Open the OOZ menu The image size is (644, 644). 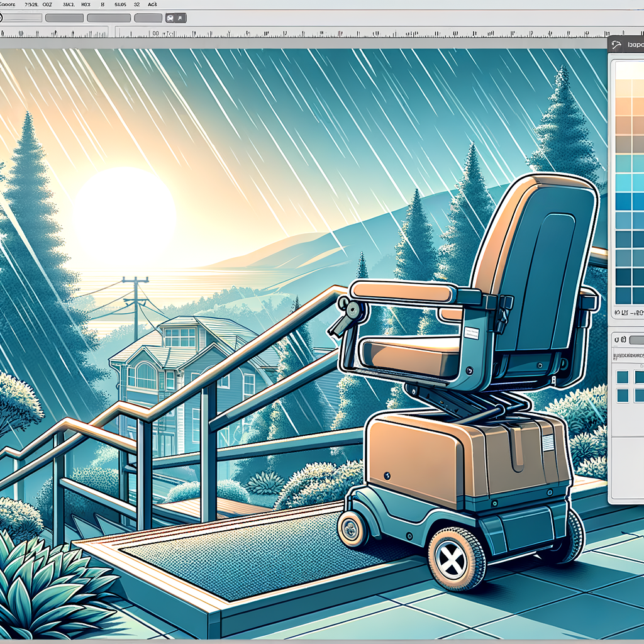coord(47,4)
